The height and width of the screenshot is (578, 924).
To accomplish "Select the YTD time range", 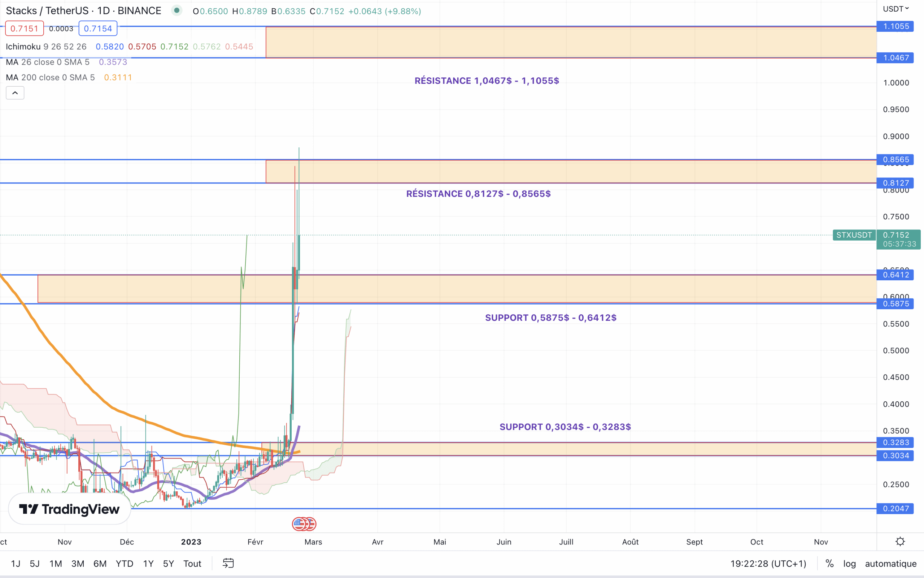I will [125, 564].
